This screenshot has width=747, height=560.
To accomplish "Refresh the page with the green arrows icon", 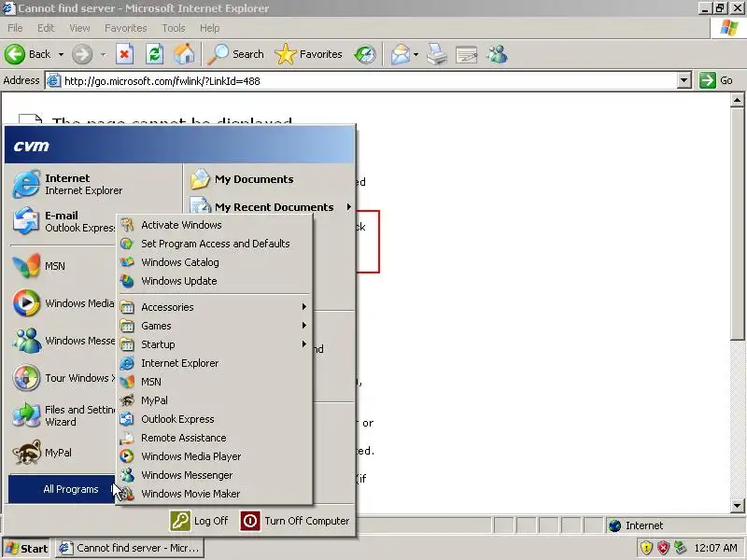I will tap(154, 54).
